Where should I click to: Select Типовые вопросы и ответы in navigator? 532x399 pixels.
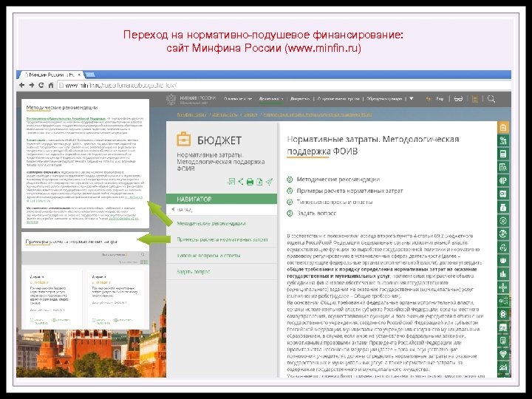(208, 256)
